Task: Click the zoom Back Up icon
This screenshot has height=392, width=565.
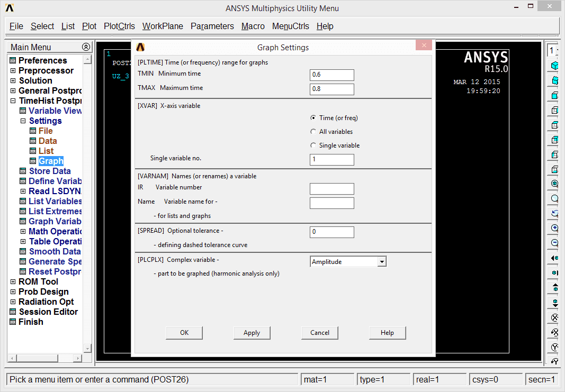Action: pos(554,213)
